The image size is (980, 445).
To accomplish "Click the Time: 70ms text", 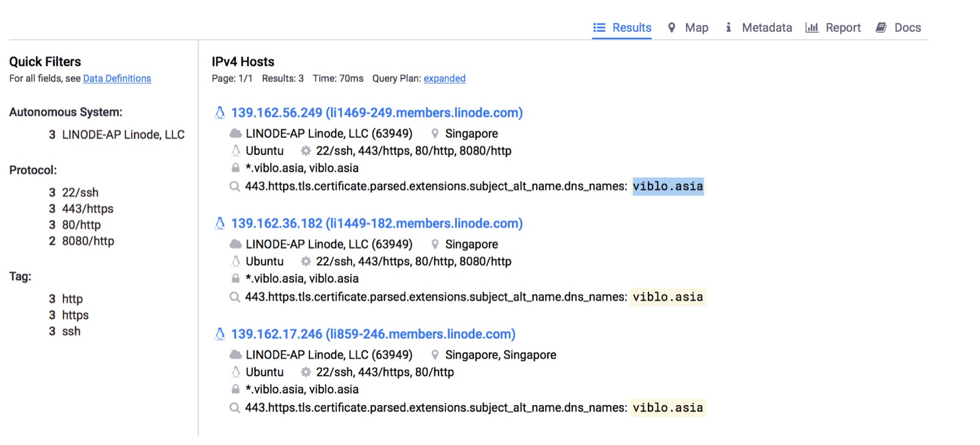I will (x=338, y=78).
